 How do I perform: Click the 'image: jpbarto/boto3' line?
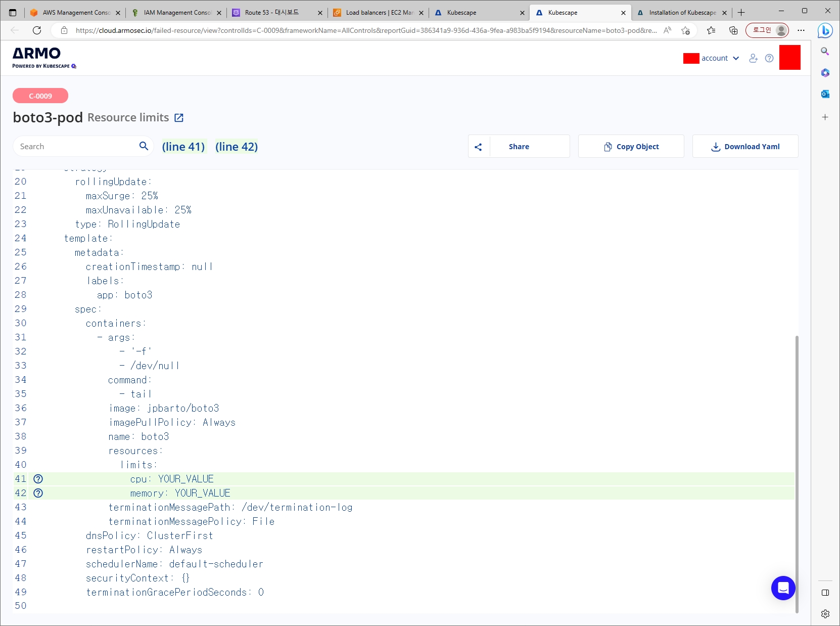coord(164,408)
